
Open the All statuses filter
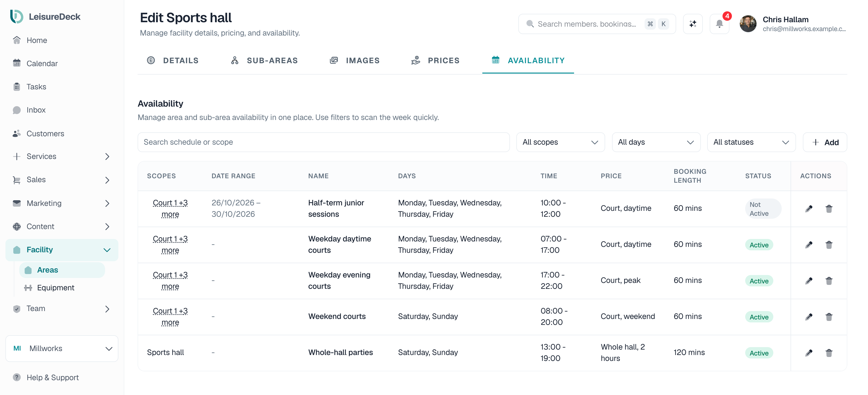tap(751, 142)
